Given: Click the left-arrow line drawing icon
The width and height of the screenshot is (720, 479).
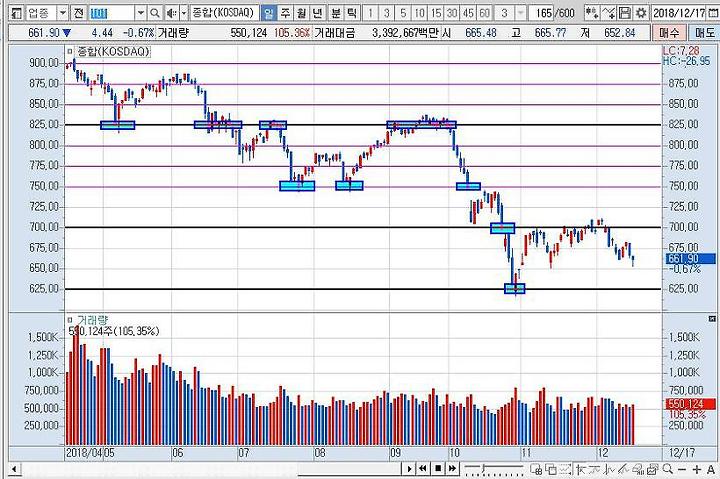Looking at the screenshot, I should pyautogui.click(x=580, y=469).
